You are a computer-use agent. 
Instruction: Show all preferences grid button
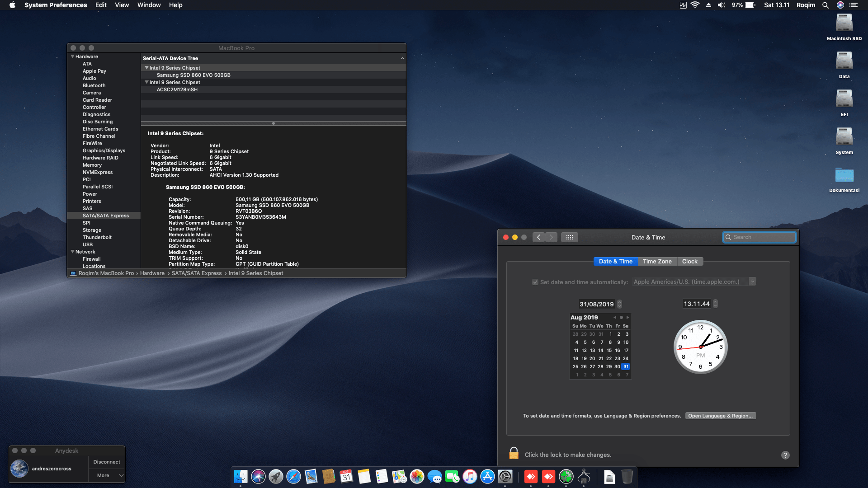coord(570,237)
